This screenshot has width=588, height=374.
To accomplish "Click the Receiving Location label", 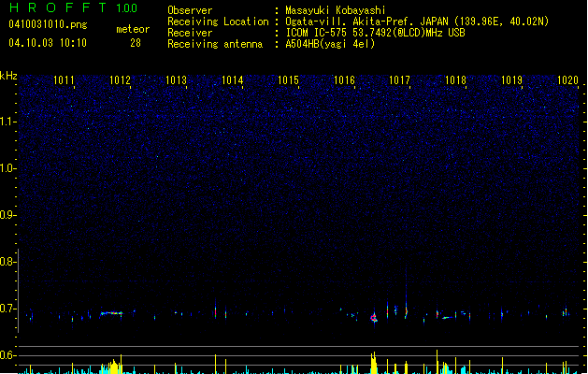I will click(218, 22).
